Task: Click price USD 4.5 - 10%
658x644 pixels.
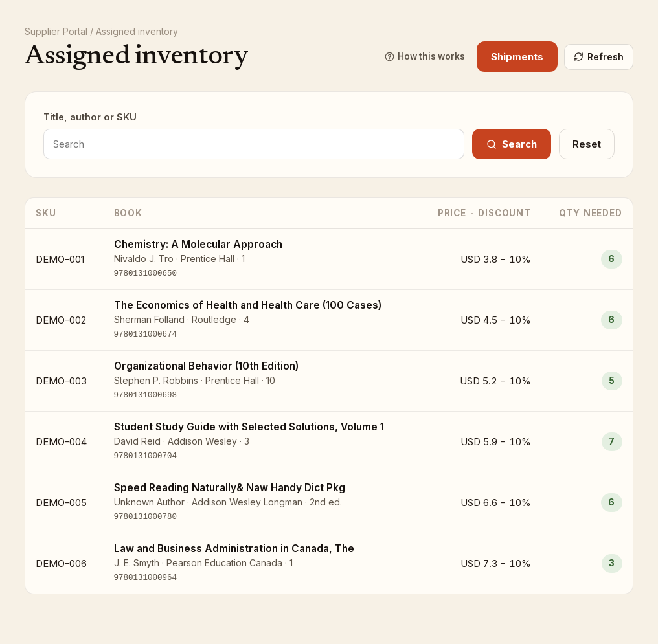Action: [495, 320]
